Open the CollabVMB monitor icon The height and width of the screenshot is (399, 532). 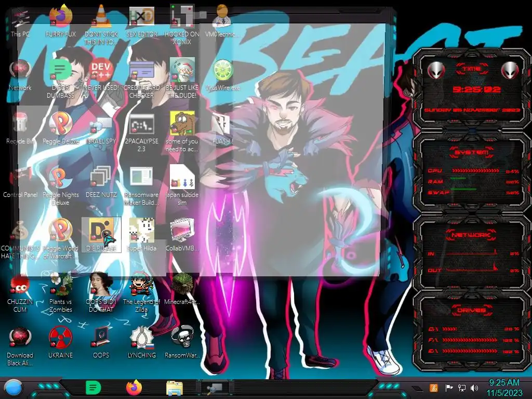tap(182, 235)
